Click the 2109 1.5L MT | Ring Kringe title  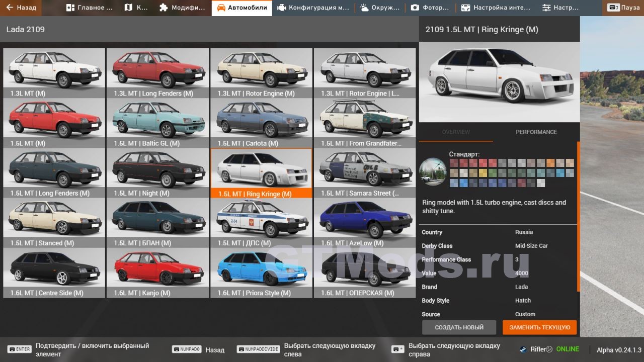(481, 30)
